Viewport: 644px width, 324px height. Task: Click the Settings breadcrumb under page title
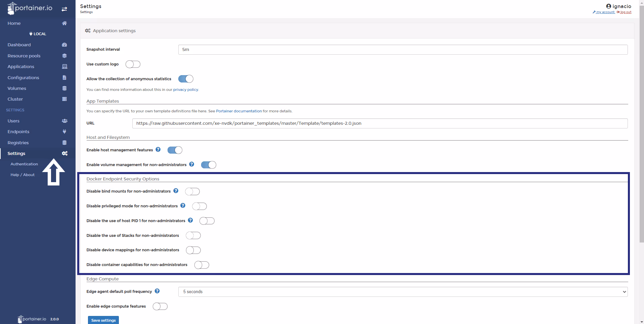point(86,12)
